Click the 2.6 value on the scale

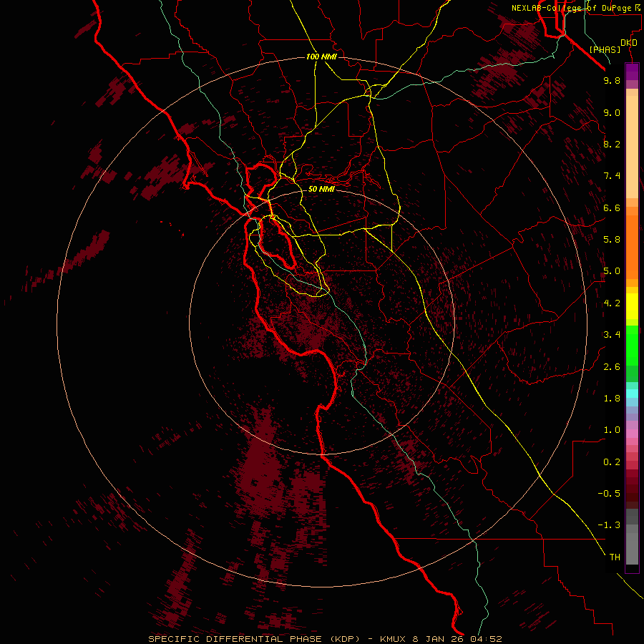point(612,367)
